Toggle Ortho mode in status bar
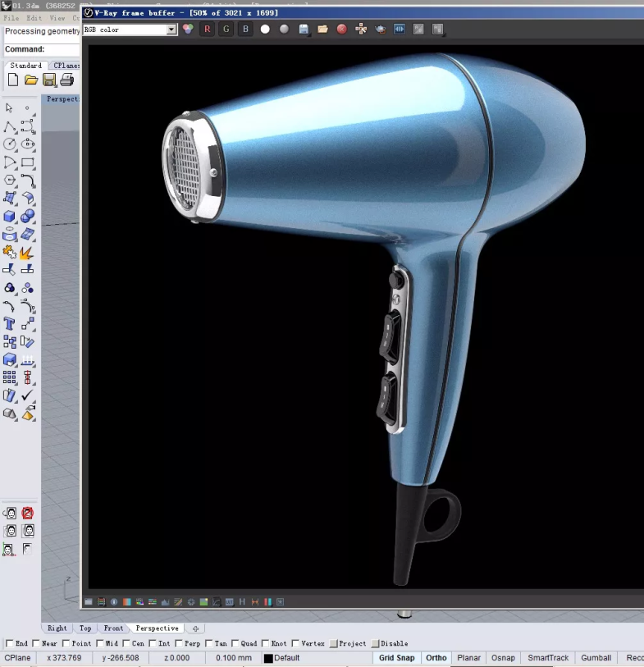644x667 pixels. coord(436,658)
